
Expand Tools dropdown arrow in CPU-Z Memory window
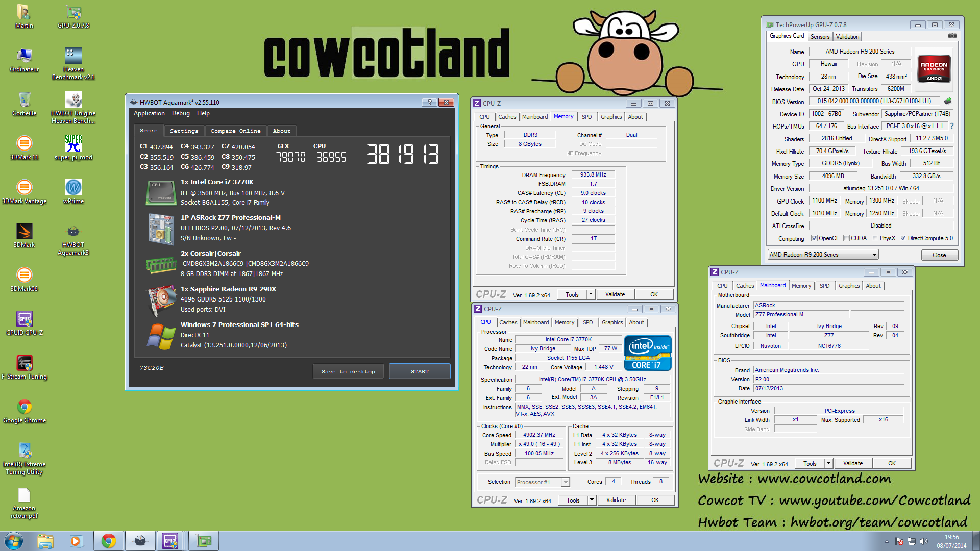click(591, 294)
